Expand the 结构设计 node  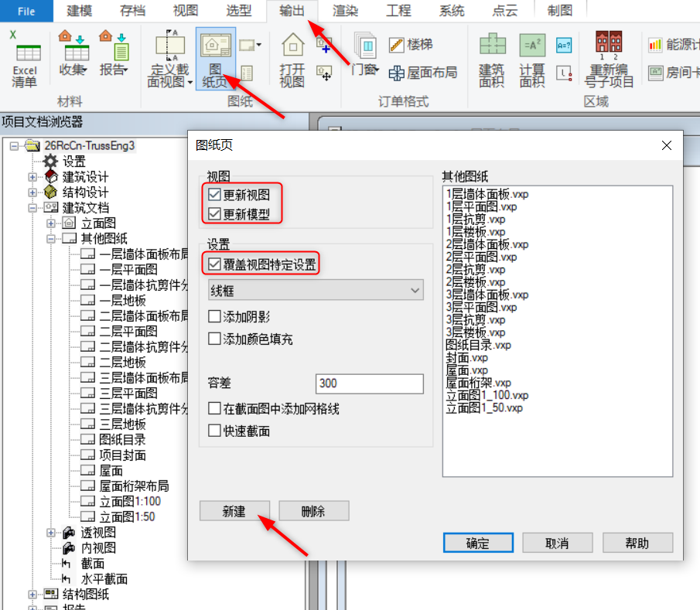pos(32,193)
